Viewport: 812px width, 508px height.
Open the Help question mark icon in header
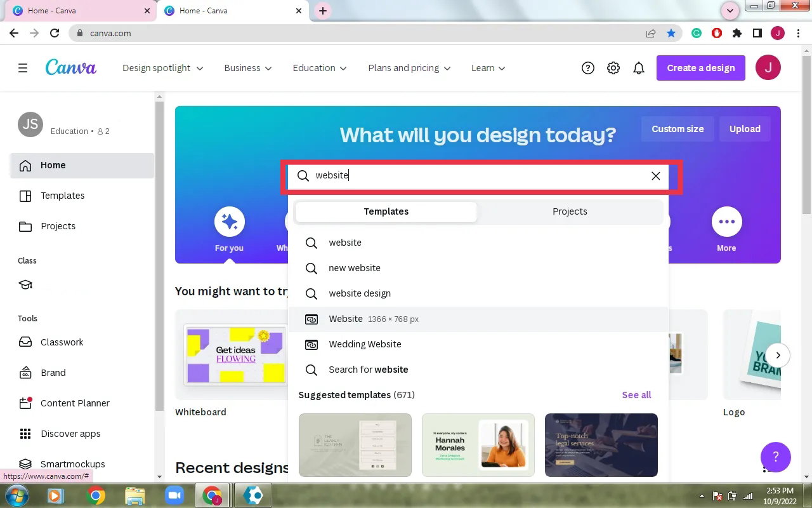tap(588, 68)
